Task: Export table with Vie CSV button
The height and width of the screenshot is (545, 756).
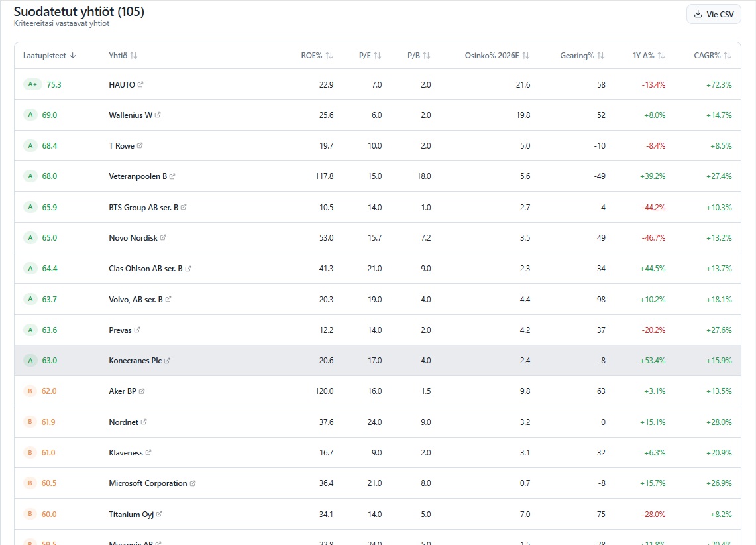Action: pyautogui.click(x=714, y=14)
